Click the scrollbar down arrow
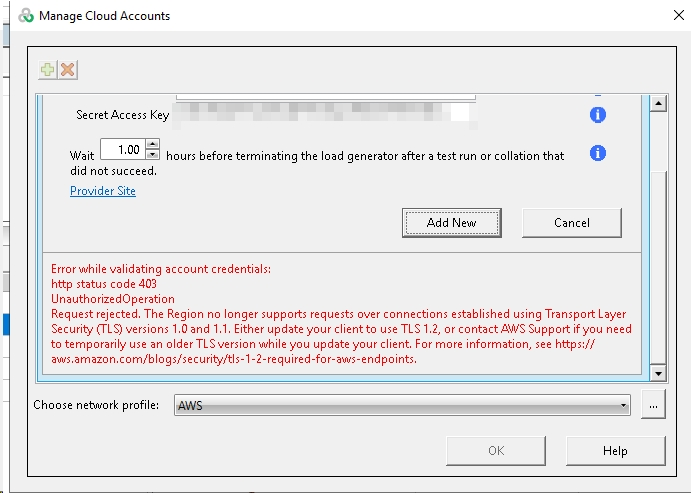This screenshot has width=691, height=493. coord(658,373)
